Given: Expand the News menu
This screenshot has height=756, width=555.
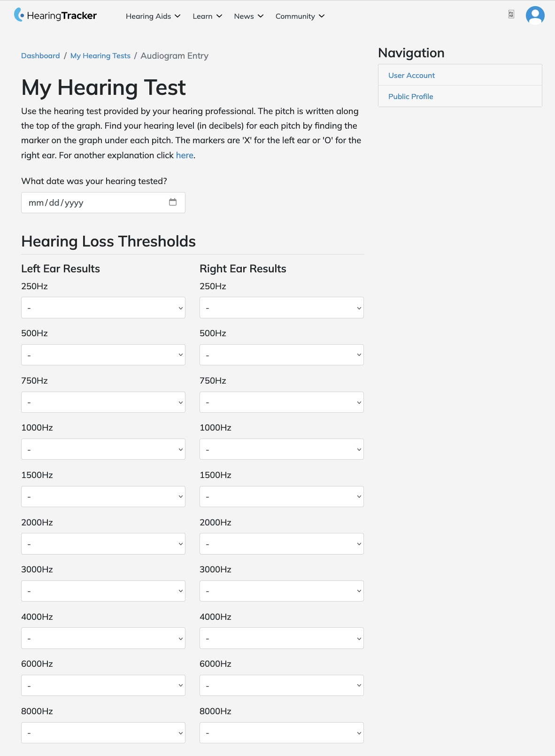Looking at the screenshot, I should [x=249, y=16].
